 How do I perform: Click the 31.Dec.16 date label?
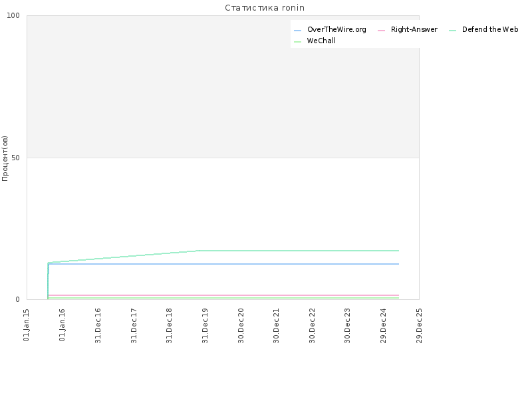tap(98, 326)
